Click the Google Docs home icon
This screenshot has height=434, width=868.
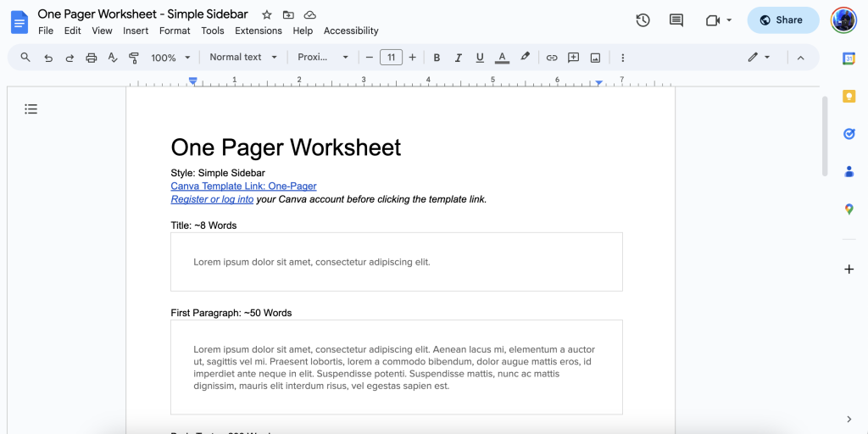(19, 22)
